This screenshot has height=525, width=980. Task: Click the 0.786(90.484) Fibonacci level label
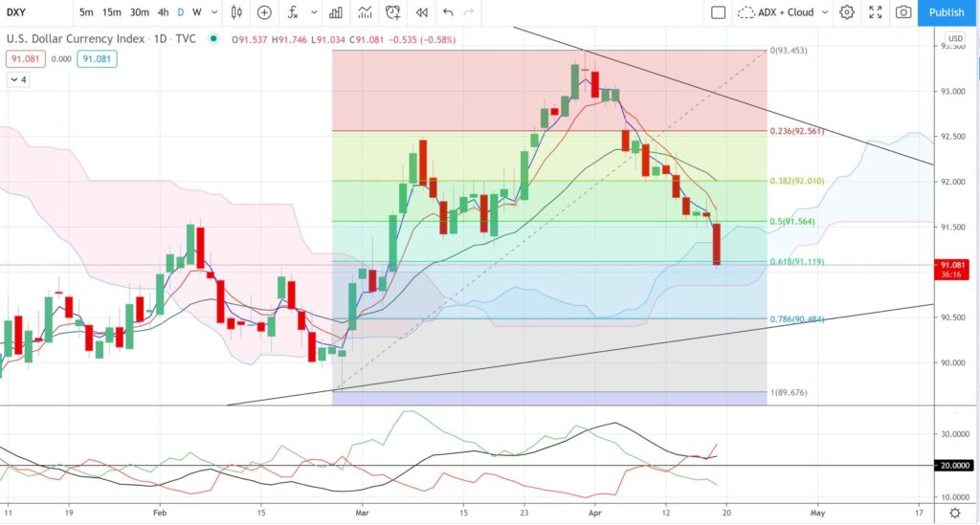pyautogui.click(x=796, y=319)
